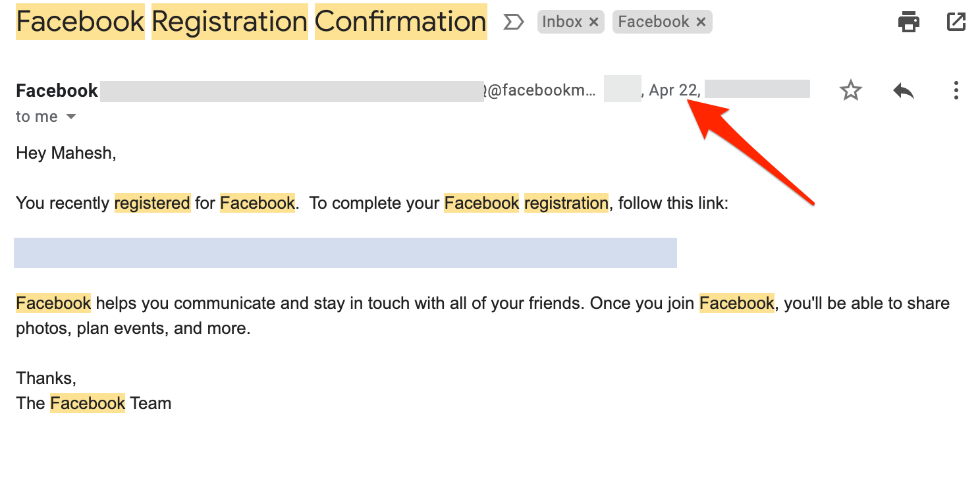Open the email in a new window
980x490 pixels.
[956, 22]
